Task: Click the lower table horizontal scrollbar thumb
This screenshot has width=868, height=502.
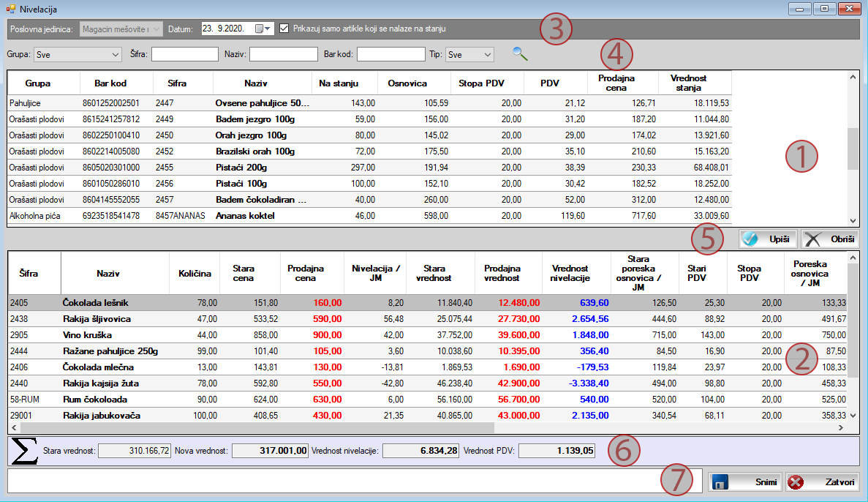Action: tap(256, 428)
